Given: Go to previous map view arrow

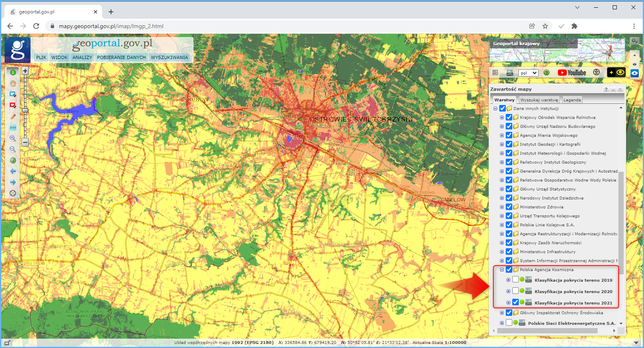Looking at the screenshot, I should click(13, 171).
